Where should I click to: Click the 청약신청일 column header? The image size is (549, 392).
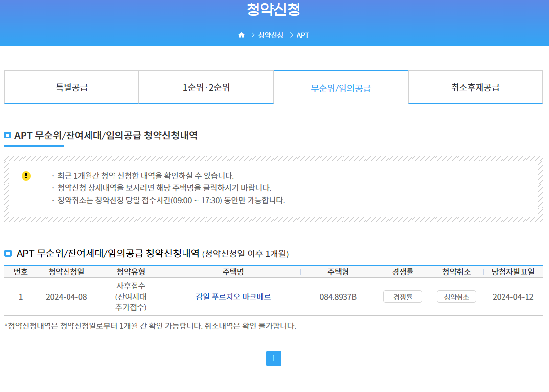pyautogui.click(x=67, y=272)
